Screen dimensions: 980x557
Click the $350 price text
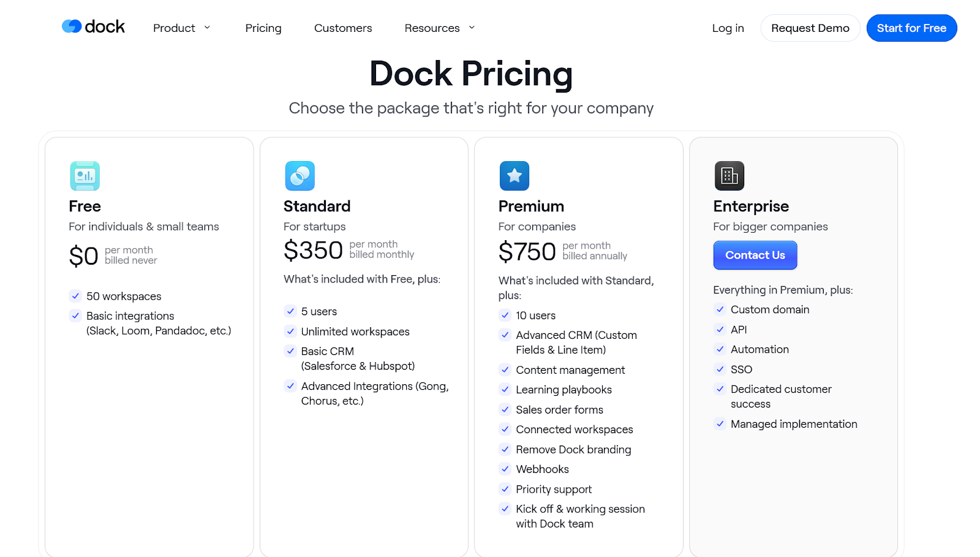click(x=313, y=251)
